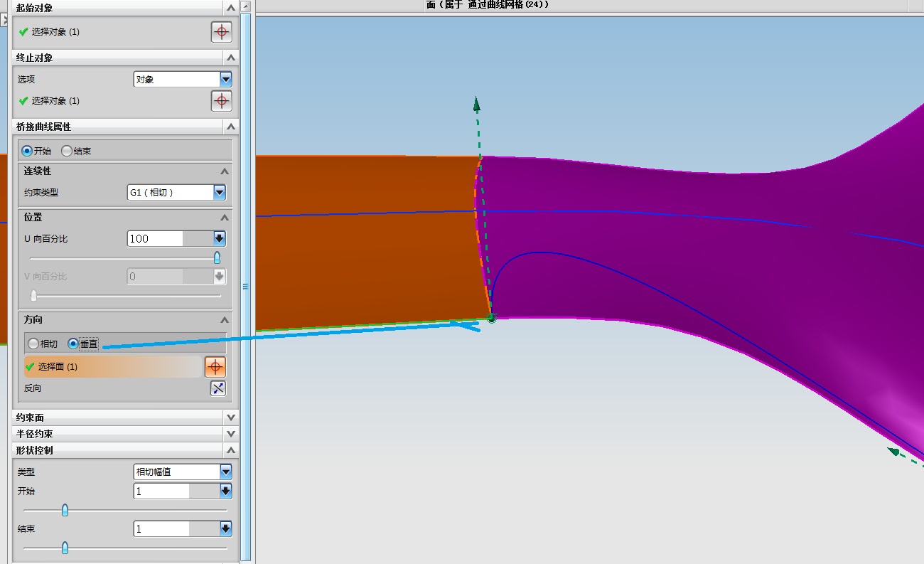The image size is (924, 564).
Task: Click the scroll-up arrow of the dialog scrollbar
Action: pos(246,6)
